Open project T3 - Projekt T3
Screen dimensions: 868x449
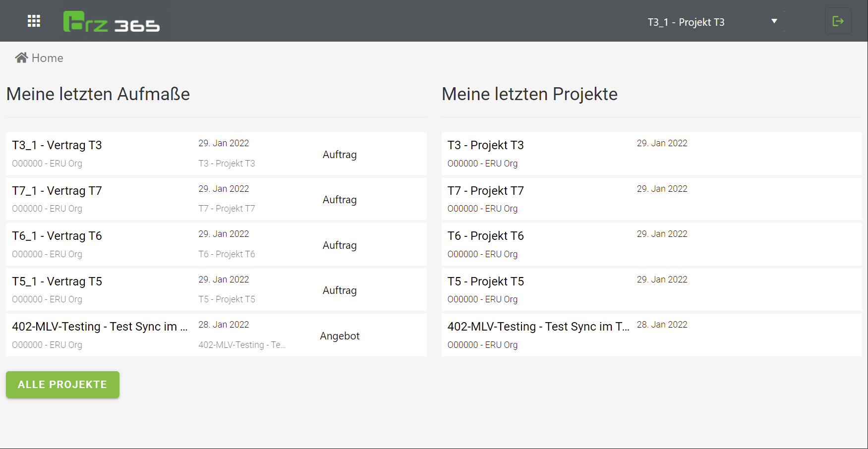tap(485, 145)
